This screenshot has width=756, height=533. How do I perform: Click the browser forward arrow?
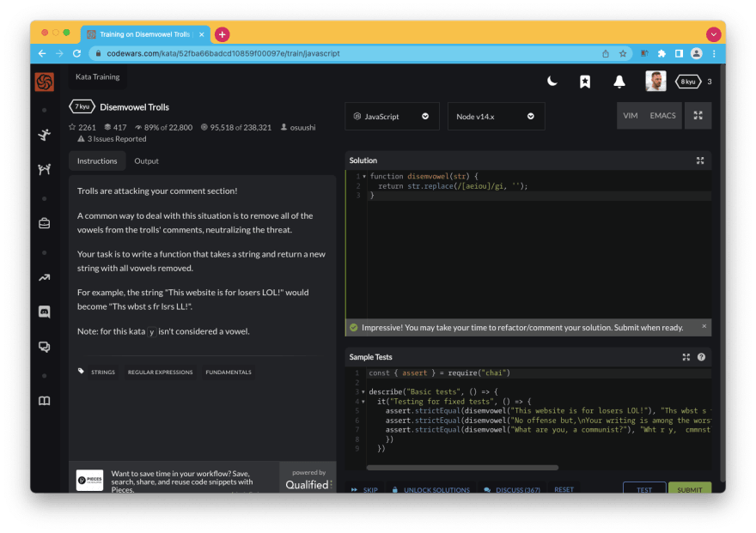59,53
